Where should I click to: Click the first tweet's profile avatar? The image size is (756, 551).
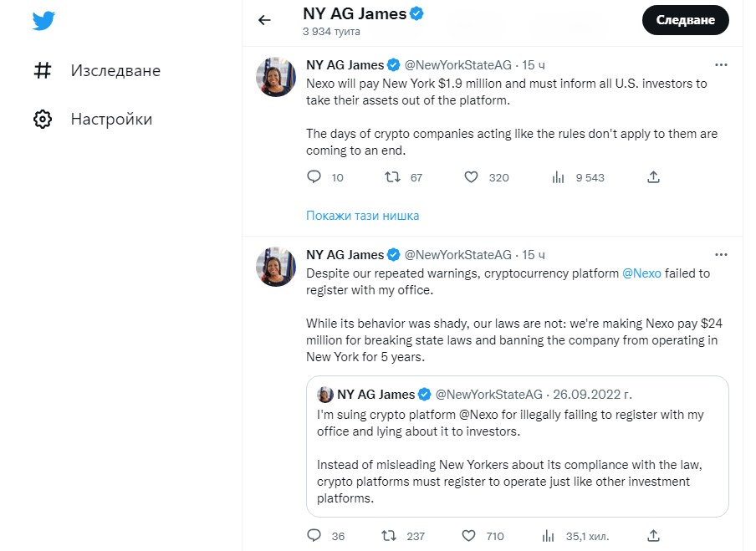[276, 77]
